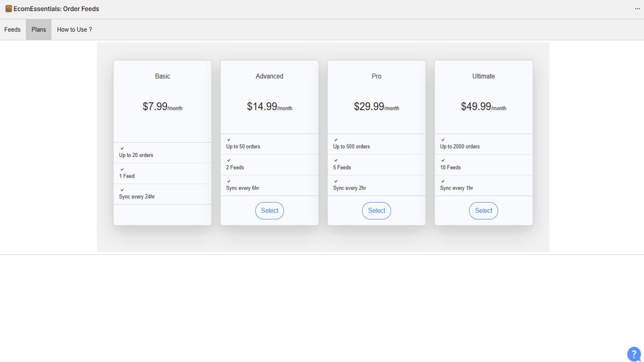The height and width of the screenshot is (362, 644).
Task: Open the three-dot more options menu
Action: point(637,8)
